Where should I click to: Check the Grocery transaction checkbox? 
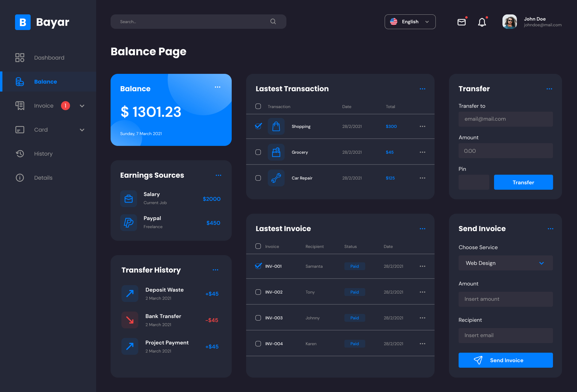[258, 152]
